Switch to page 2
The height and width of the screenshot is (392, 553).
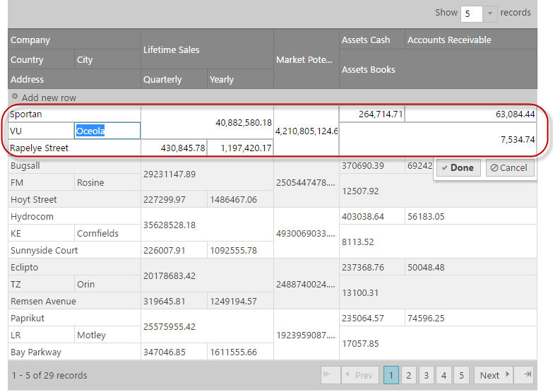click(x=408, y=375)
